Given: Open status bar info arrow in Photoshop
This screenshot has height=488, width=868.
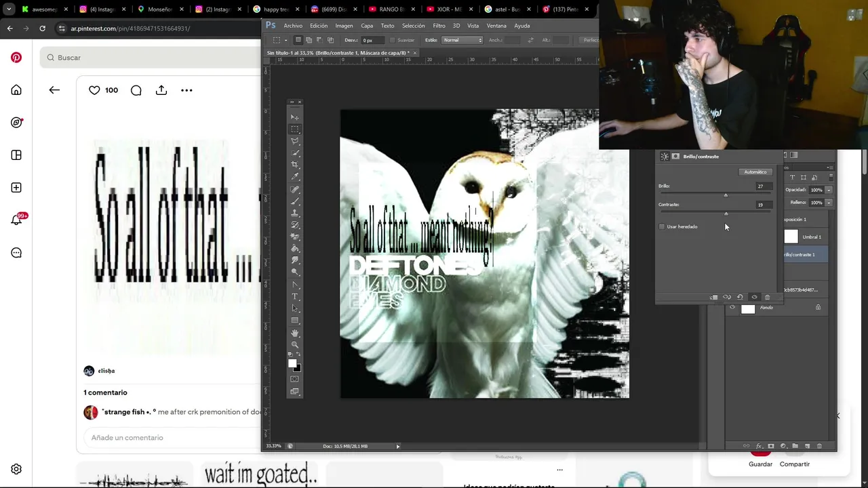Looking at the screenshot, I should [x=397, y=446].
